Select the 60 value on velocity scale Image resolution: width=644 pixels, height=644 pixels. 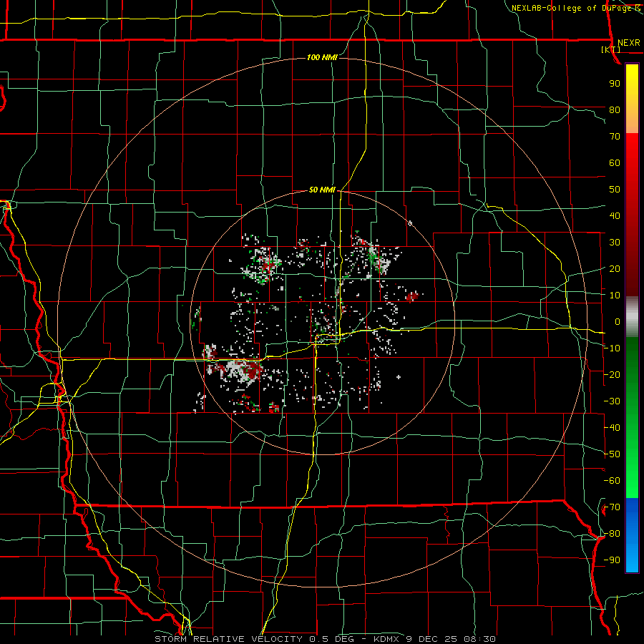(x=615, y=162)
